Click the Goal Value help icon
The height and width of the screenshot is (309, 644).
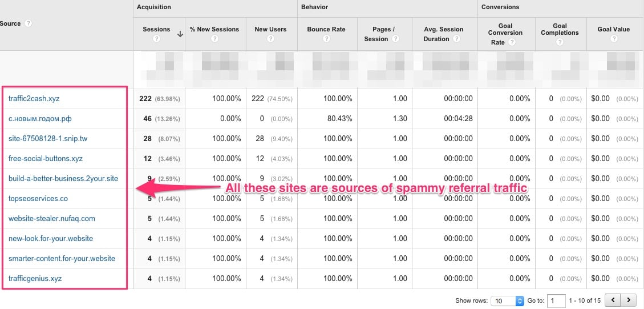tap(613, 39)
